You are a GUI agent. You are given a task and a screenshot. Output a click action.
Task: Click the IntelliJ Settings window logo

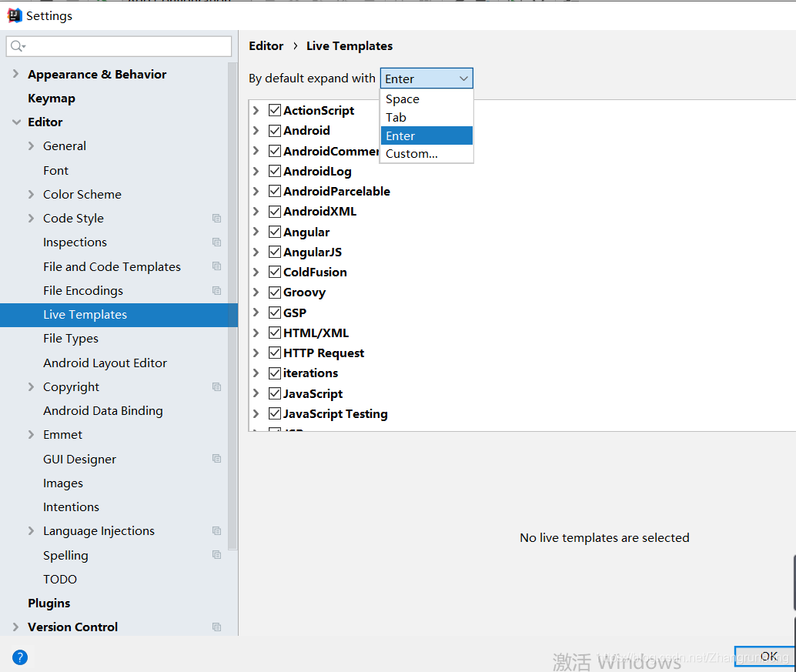(x=15, y=15)
